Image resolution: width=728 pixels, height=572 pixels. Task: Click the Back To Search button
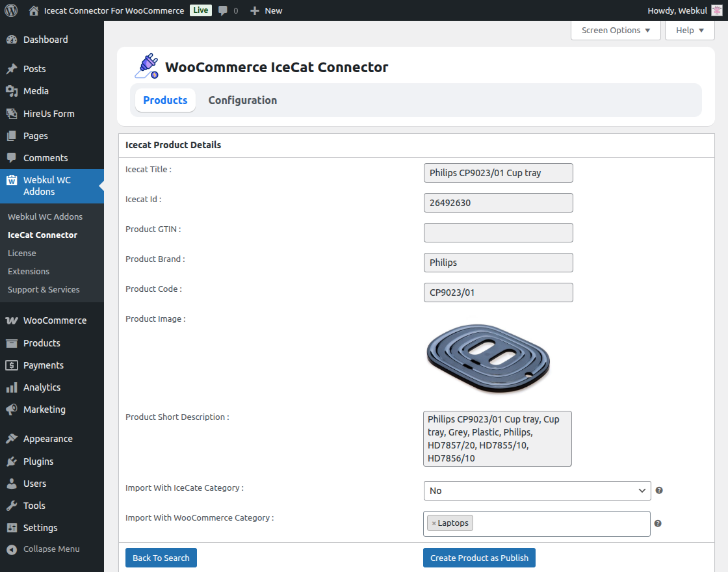(161, 557)
